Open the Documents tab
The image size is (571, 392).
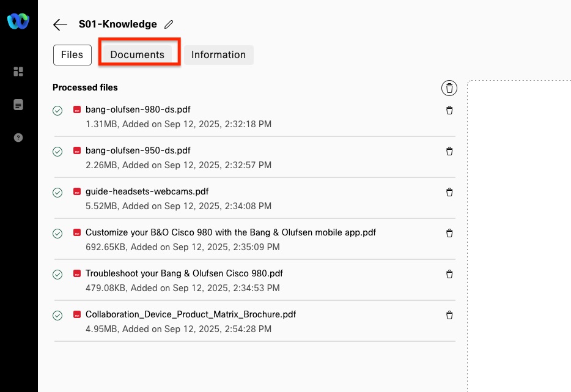[138, 54]
